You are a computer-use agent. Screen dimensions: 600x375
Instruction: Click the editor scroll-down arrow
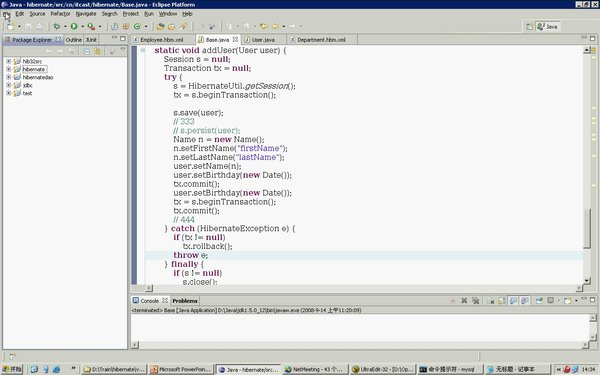click(587, 280)
